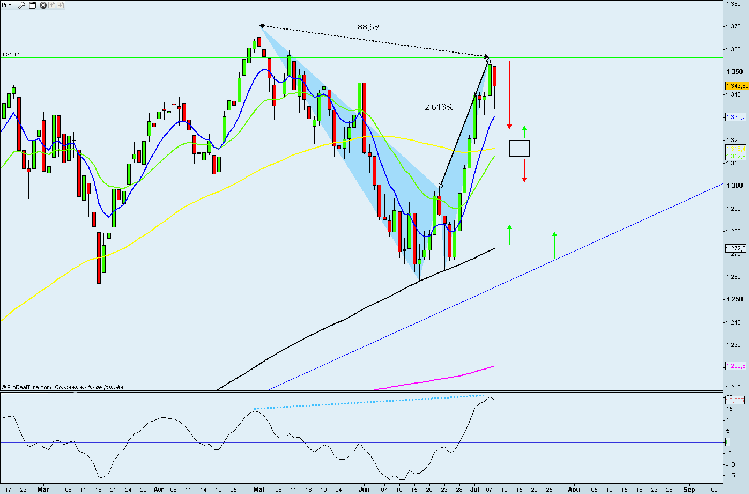Click the "Mai" label on the time axis
The image size is (749, 494).
pos(258,489)
